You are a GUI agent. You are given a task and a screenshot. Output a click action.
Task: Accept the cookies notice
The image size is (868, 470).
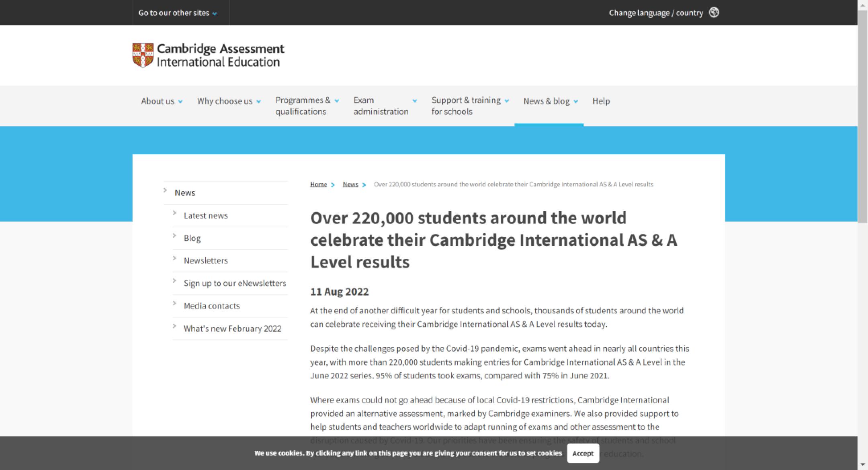[583, 453]
